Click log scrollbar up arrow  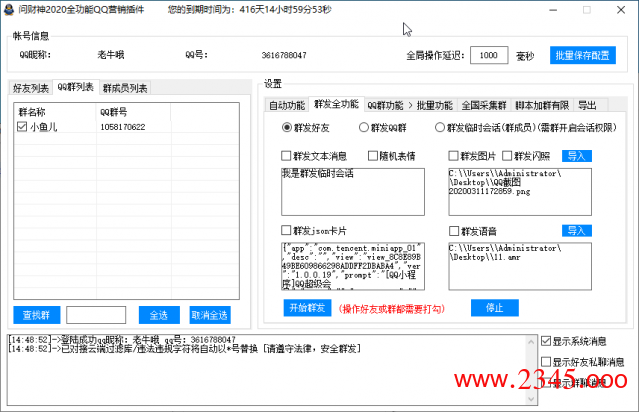pyautogui.click(x=531, y=342)
